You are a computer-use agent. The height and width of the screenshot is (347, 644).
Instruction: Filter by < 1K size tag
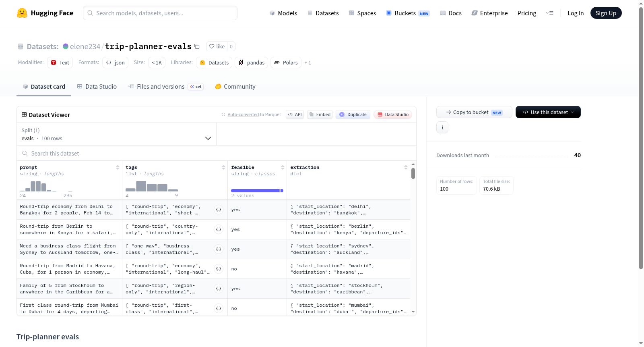157,62
